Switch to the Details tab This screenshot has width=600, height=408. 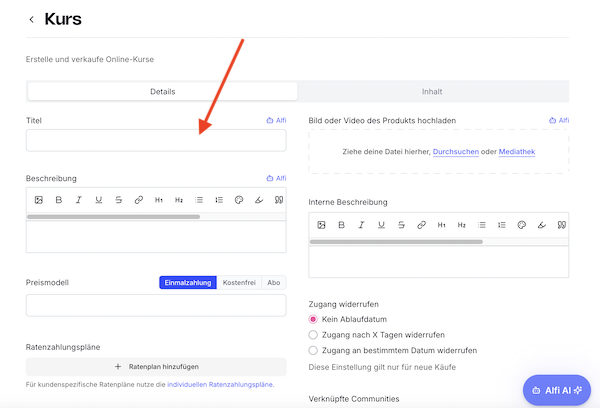click(x=163, y=91)
